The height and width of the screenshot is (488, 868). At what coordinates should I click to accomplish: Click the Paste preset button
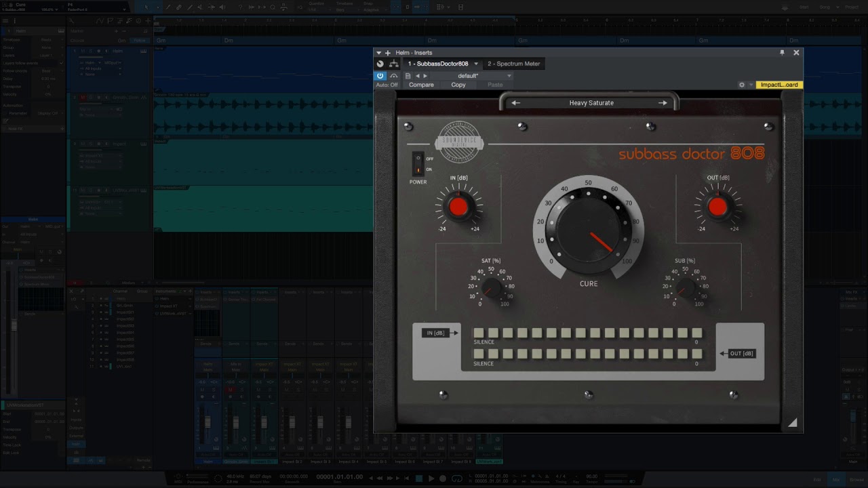495,85
